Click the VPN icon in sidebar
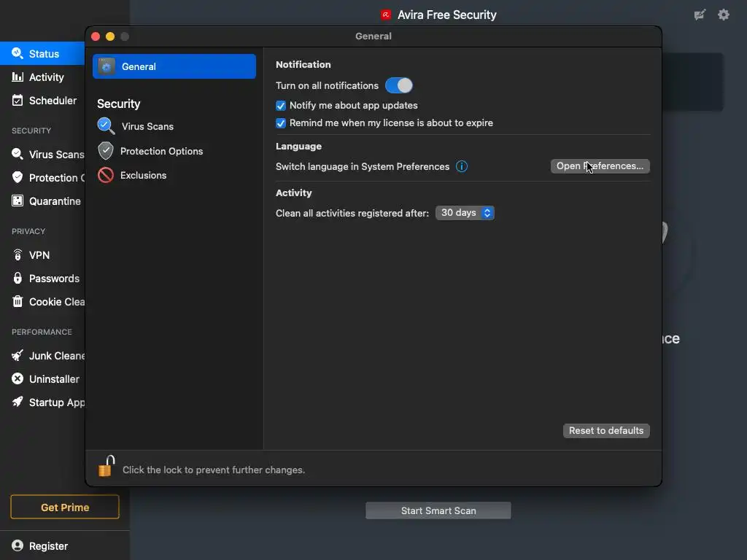 [x=18, y=254]
